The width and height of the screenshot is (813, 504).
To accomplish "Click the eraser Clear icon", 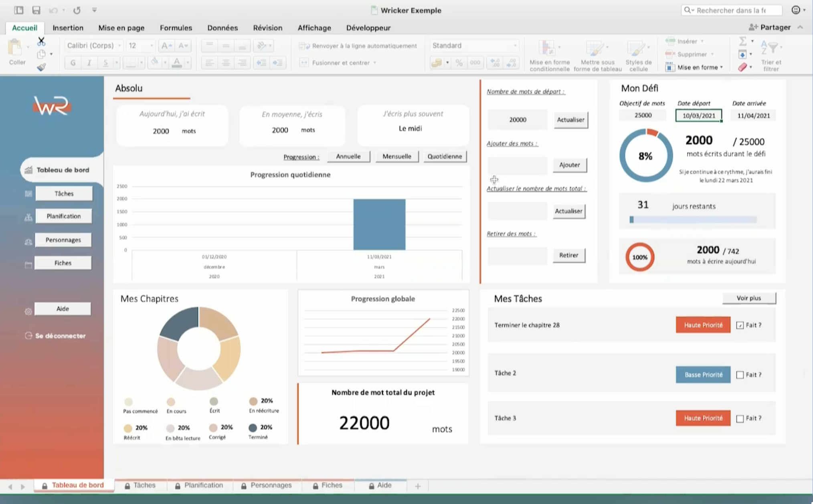I will click(x=742, y=67).
